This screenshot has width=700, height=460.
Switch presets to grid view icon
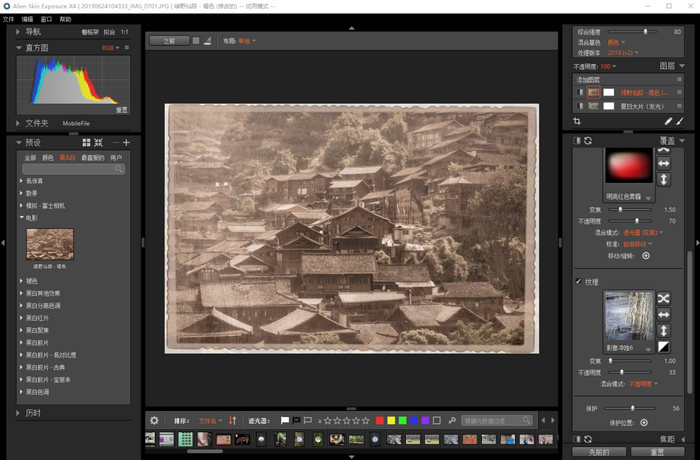click(x=85, y=143)
